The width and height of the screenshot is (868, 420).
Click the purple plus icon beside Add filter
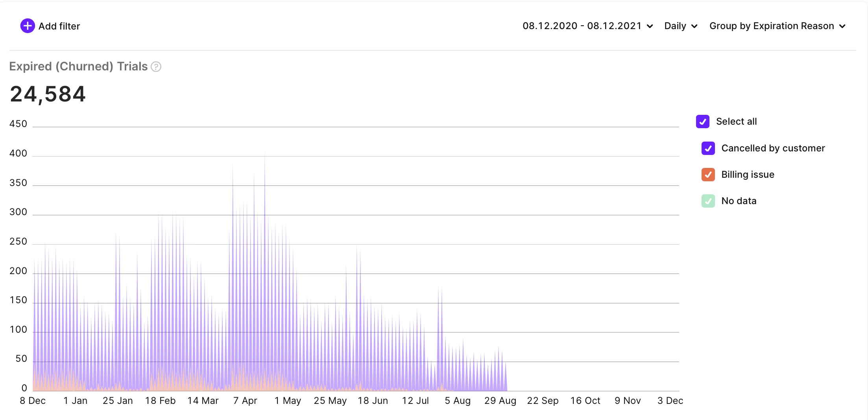pos(27,26)
